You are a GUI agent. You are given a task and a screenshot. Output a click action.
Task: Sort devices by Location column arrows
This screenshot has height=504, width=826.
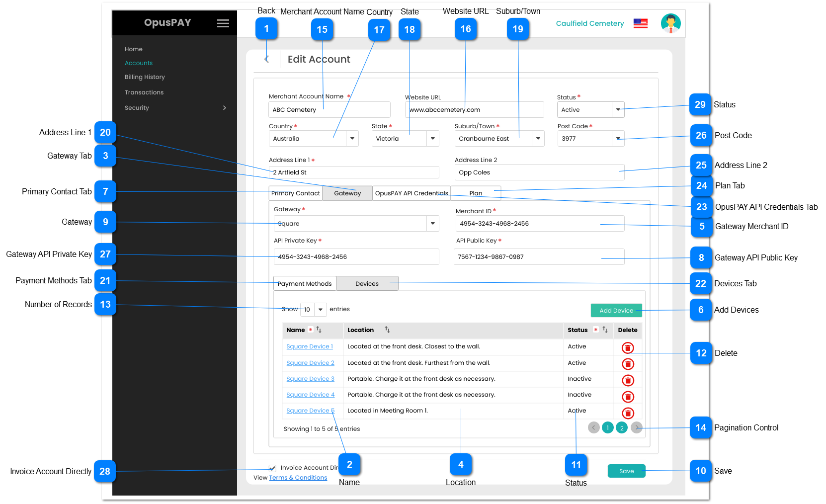[387, 330]
